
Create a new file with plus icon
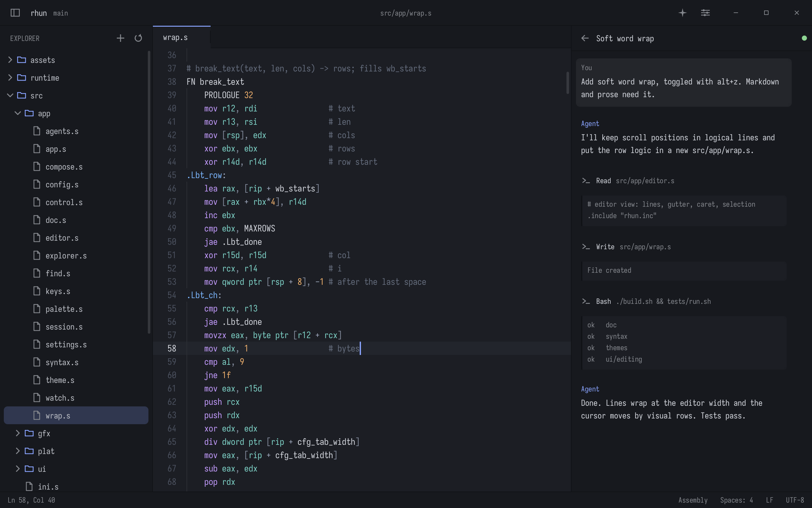121,38
